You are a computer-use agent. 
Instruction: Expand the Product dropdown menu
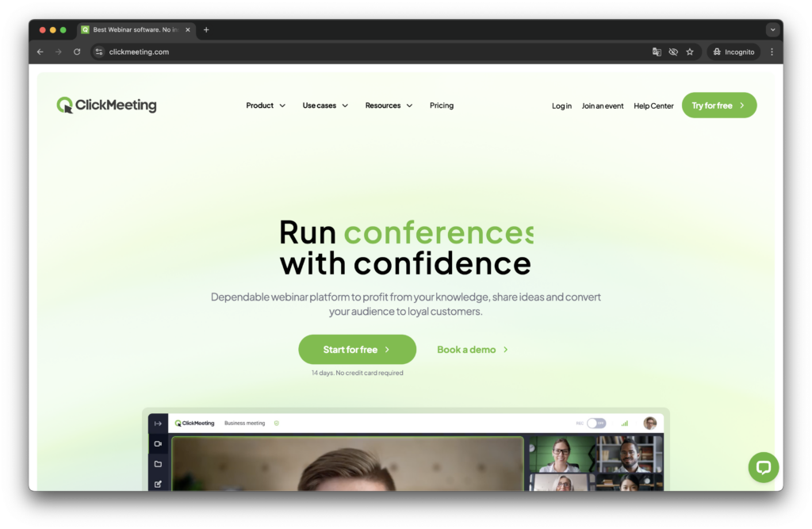click(266, 105)
